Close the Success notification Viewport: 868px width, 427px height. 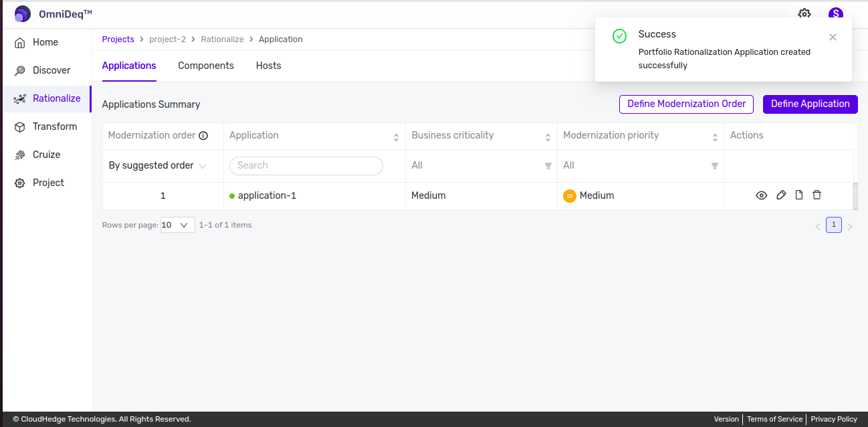pyautogui.click(x=833, y=37)
